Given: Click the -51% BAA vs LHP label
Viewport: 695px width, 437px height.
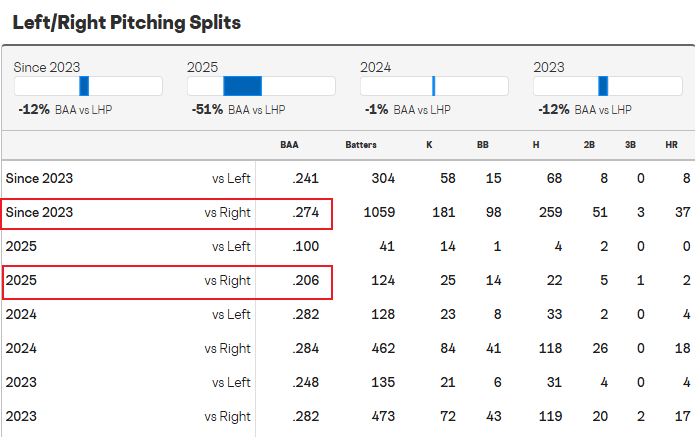Looking at the screenshot, I should coord(238,109).
